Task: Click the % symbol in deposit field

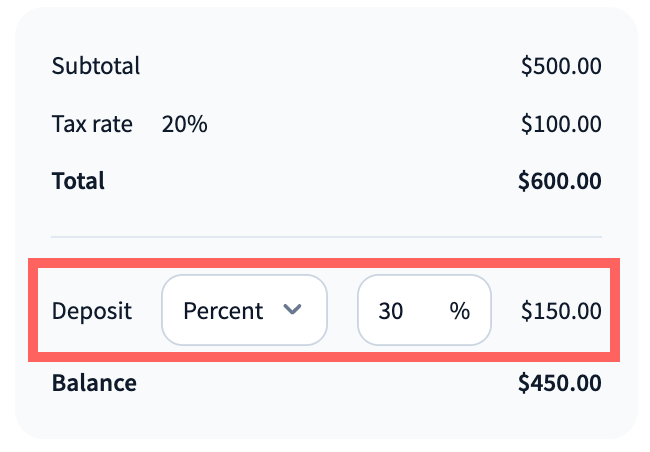Action: click(x=459, y=311)
